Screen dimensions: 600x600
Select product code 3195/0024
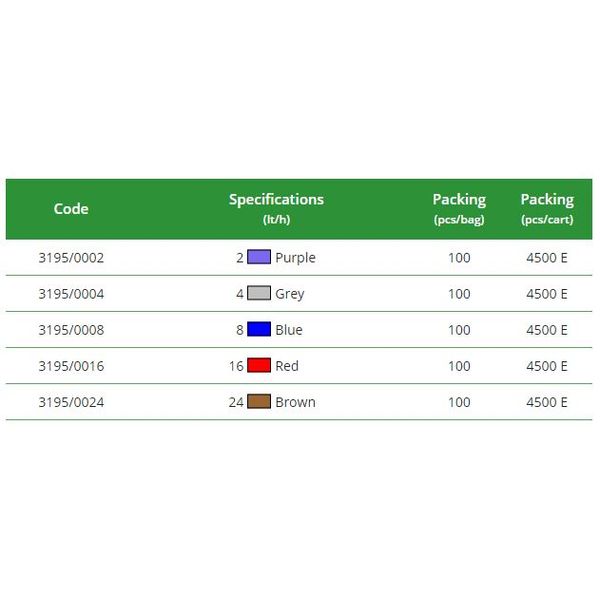[71, 402]
